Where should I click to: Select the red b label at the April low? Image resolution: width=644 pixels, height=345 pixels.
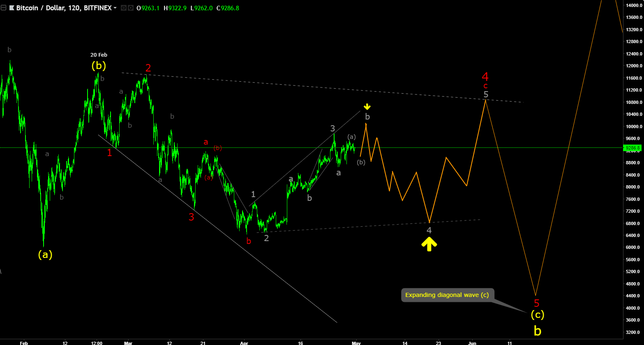[x=249, y=241]
